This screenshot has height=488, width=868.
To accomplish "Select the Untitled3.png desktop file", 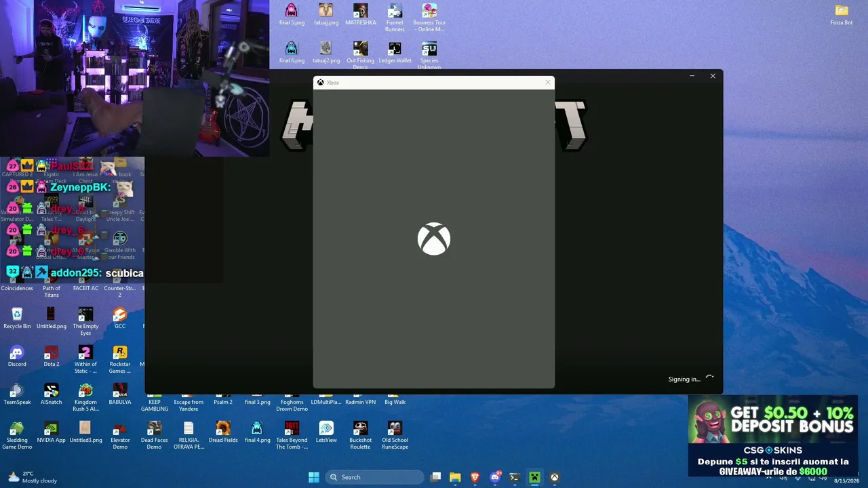I will tap(85, 432).
